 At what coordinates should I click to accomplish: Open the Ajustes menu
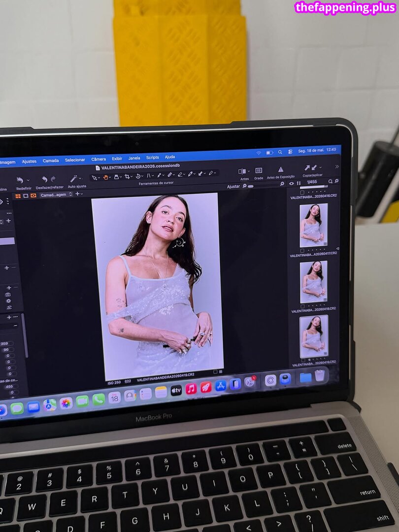tap(29, 162)
